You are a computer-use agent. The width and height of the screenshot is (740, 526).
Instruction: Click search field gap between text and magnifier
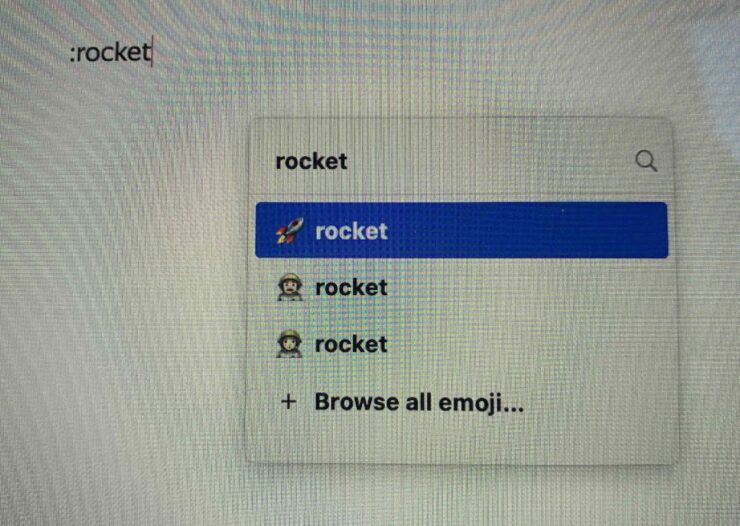(x=491, y=161)
